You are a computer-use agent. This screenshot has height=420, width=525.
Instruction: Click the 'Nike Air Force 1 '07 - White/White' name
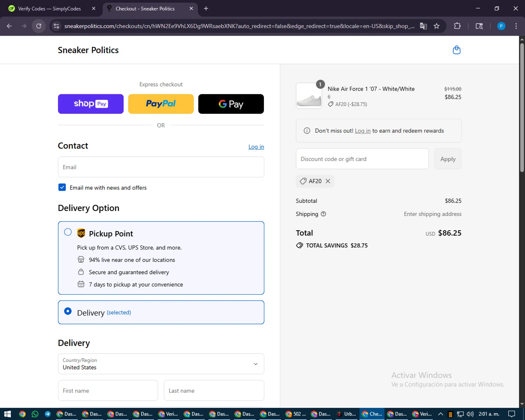371,89
